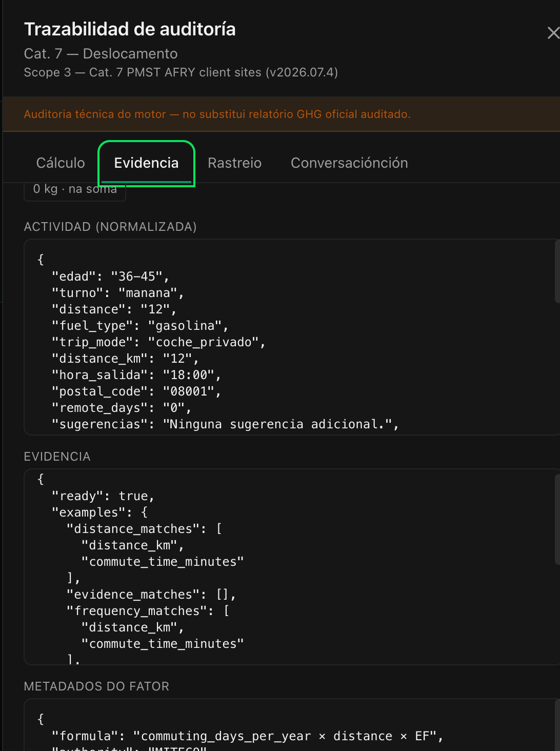The image size is (560, 751).
Task: Click the orange technical audit warning banner text
Action: click(217, 114)
